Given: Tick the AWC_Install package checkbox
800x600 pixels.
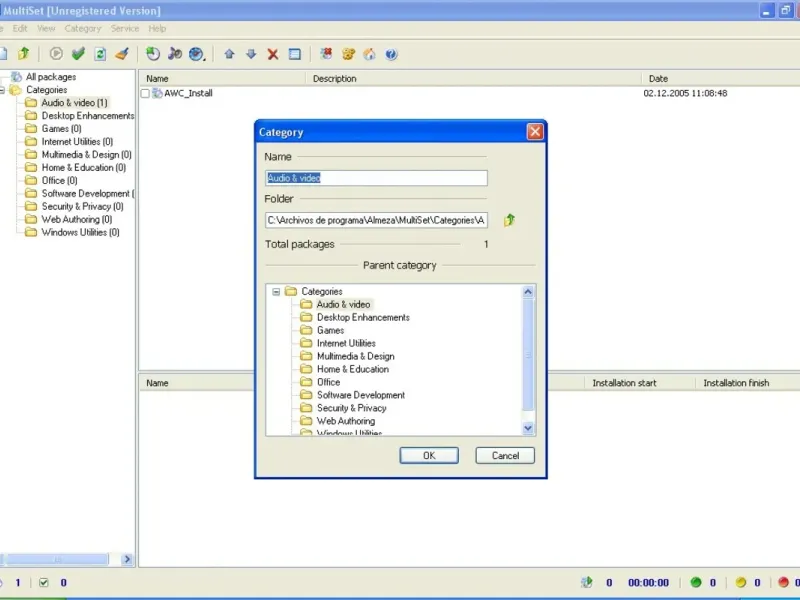Looking at the screenshot, I should coord(145,93).
